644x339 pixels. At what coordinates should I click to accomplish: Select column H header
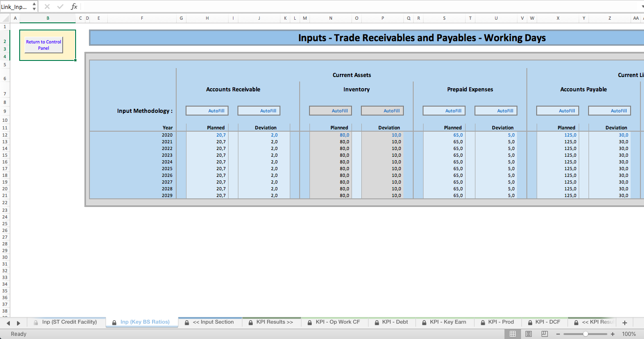[x=207, y=18]
